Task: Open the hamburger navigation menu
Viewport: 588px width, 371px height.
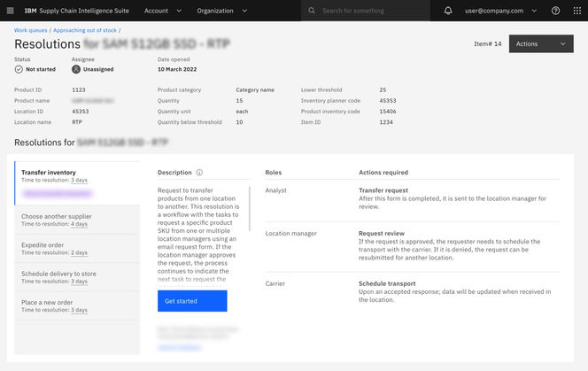Action: click(11, 11)
